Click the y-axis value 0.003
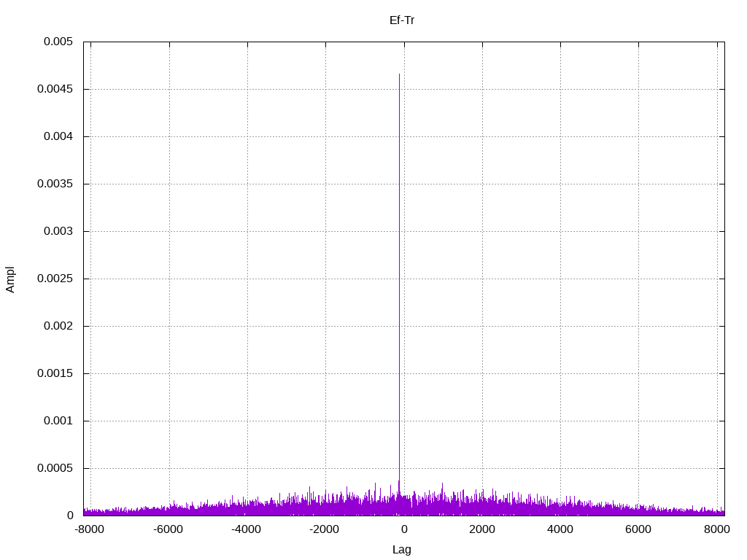 [58, 231]
